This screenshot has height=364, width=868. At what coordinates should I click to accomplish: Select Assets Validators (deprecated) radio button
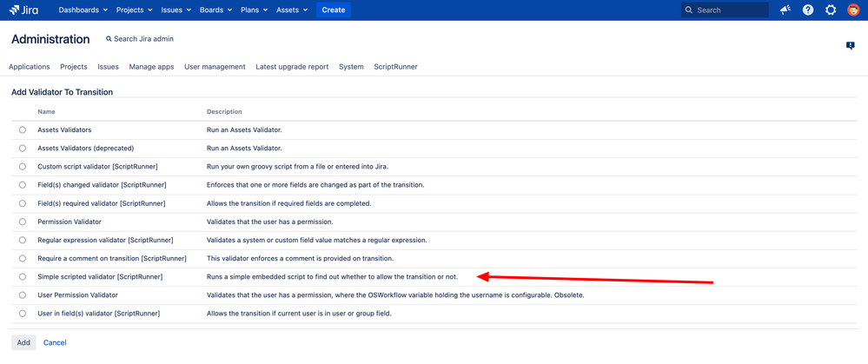tap(22, 149)
